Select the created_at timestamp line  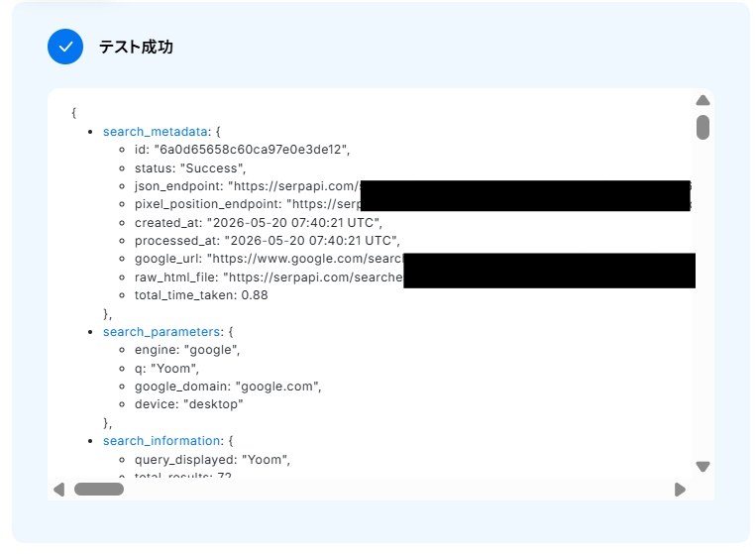259,223
